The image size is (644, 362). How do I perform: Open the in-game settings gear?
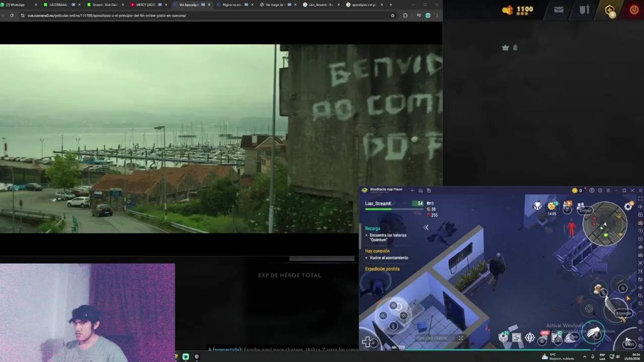point(628,206)
